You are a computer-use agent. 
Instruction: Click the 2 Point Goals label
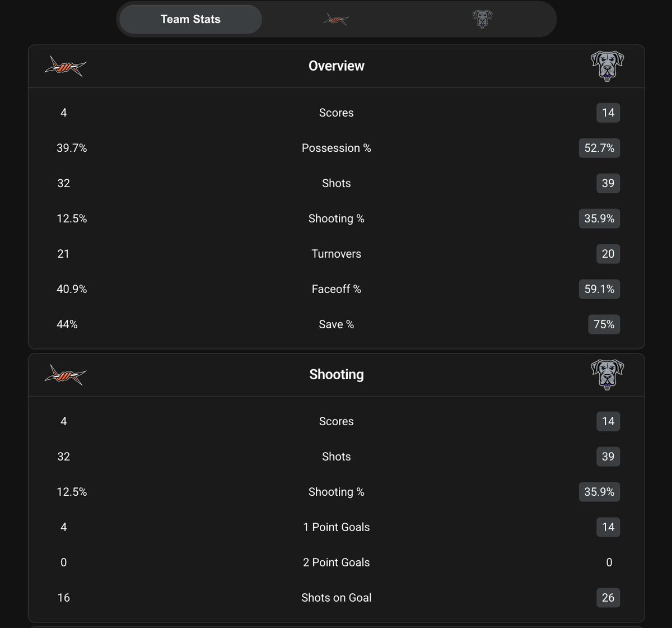337,562
